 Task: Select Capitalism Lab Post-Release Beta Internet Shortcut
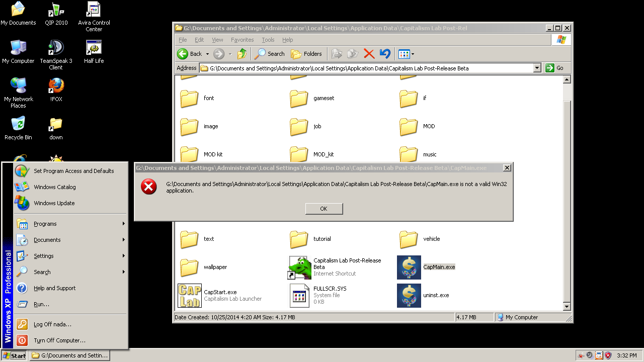coord(336,267)
